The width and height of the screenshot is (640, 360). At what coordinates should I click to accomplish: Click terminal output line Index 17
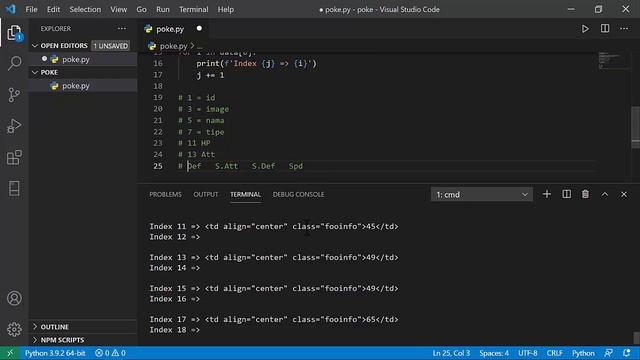pos(273,319)
